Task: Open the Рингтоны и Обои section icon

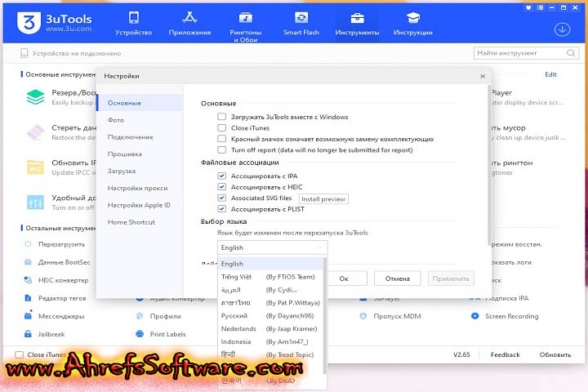Action: 246,18
